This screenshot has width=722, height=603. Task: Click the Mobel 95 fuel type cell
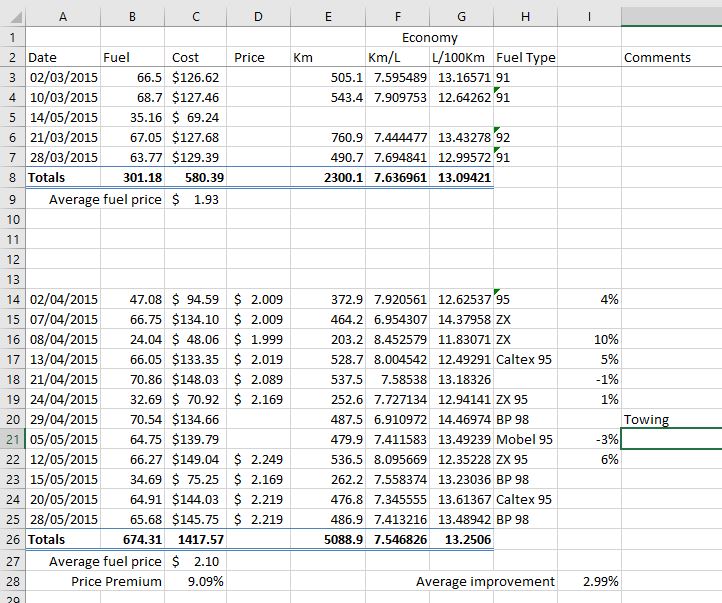525,439
